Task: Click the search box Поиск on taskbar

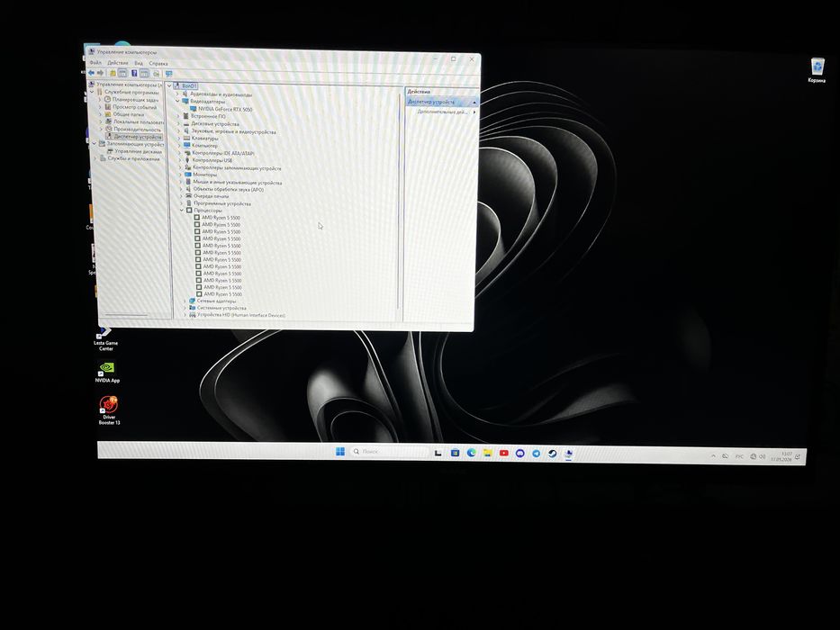Action: pyautogui.click(x=390, y=452)
